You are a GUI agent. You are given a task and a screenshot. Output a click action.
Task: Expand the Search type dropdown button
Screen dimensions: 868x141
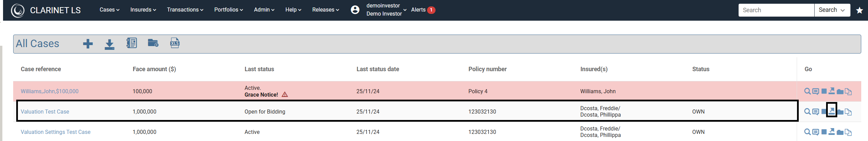point(832,10)
